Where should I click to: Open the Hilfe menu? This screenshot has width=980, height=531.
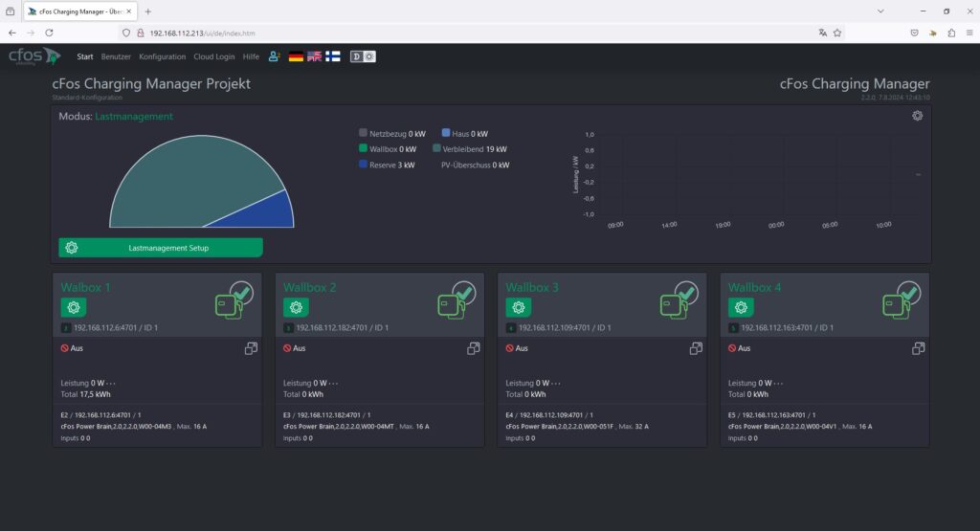[x=251, y=56]
